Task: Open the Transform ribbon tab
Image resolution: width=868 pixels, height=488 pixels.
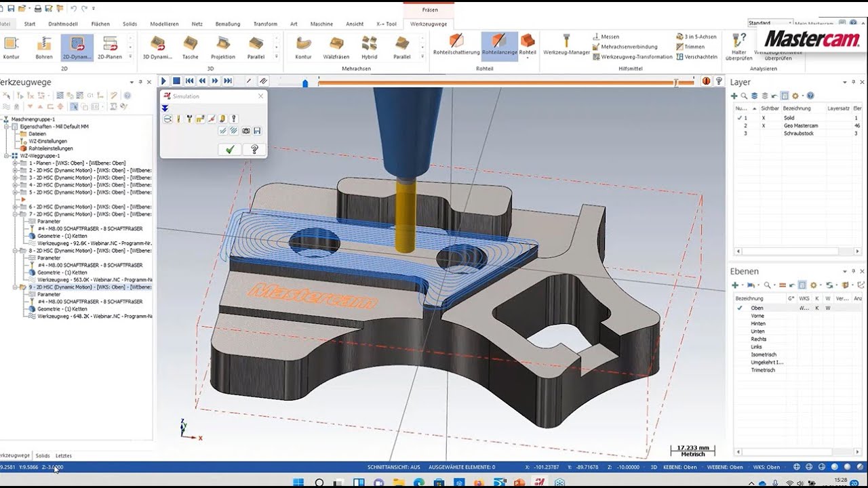Action: click(265, 22)
